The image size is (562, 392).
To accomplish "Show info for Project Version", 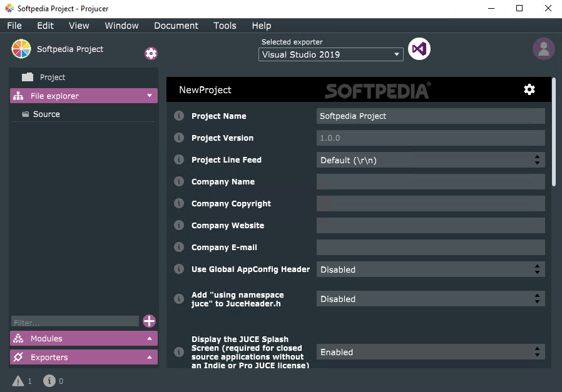I will click(179, 138).
